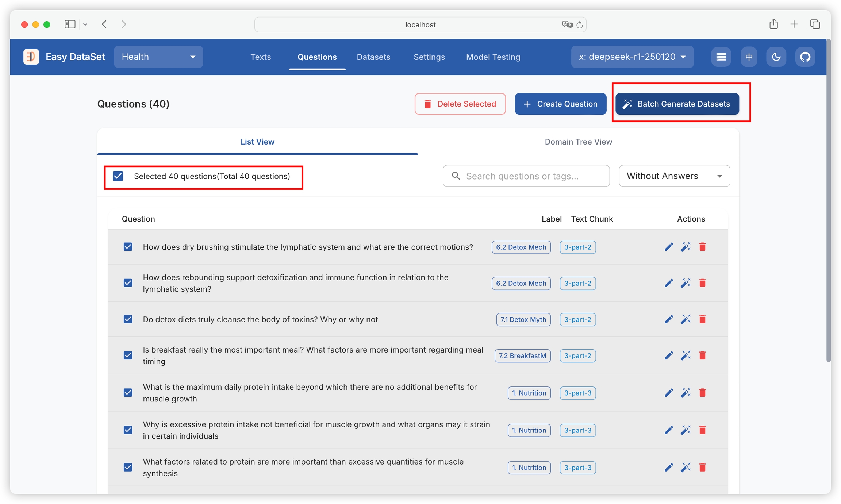Open GitHub link icon in header
The image size is (841, 504).
805,57
